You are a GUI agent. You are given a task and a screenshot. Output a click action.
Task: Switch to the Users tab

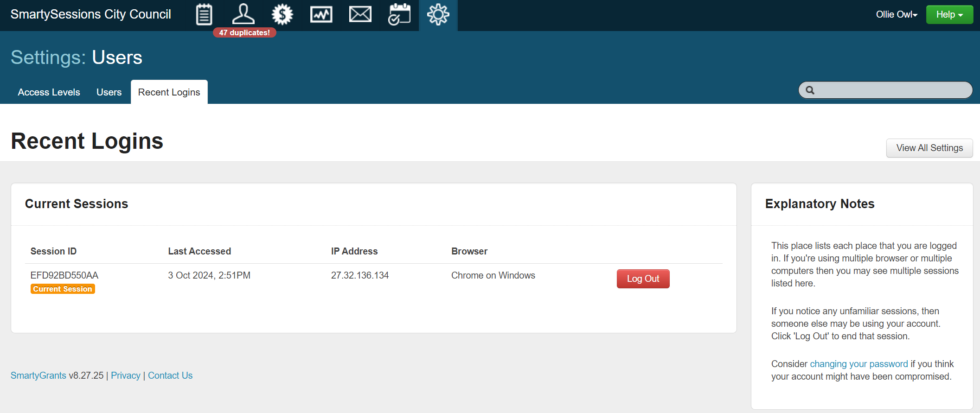coord(109,92)
